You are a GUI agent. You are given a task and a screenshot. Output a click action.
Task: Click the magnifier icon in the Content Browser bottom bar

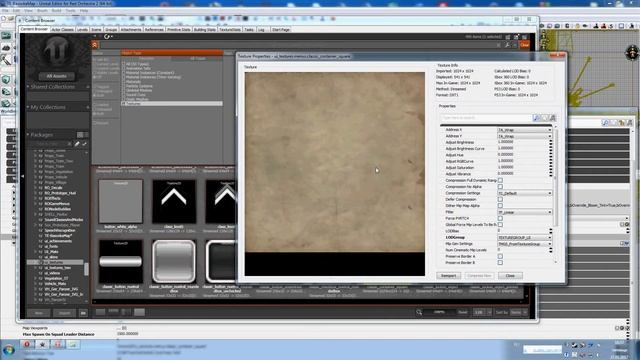[419, 312]
